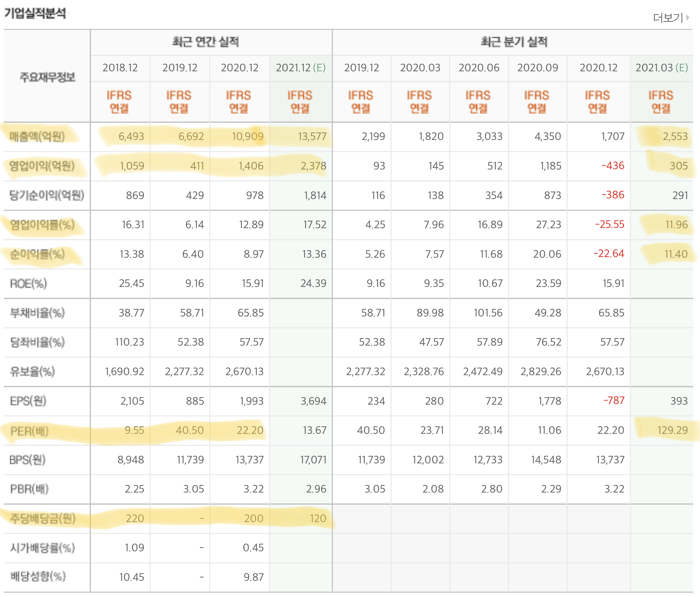This screenshot has width=700, height=597.
Task: Click the -25.55 operating margin value
Action: click(x=609, y=225)
